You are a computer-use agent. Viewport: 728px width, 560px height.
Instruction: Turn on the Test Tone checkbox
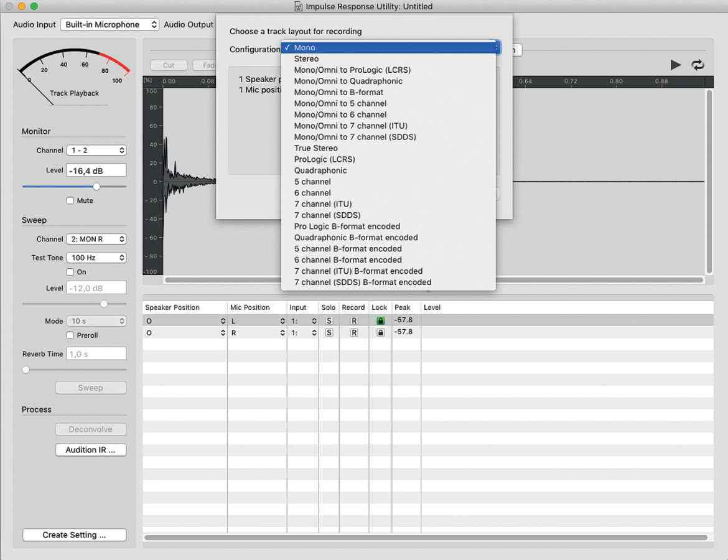pos(70,272)
